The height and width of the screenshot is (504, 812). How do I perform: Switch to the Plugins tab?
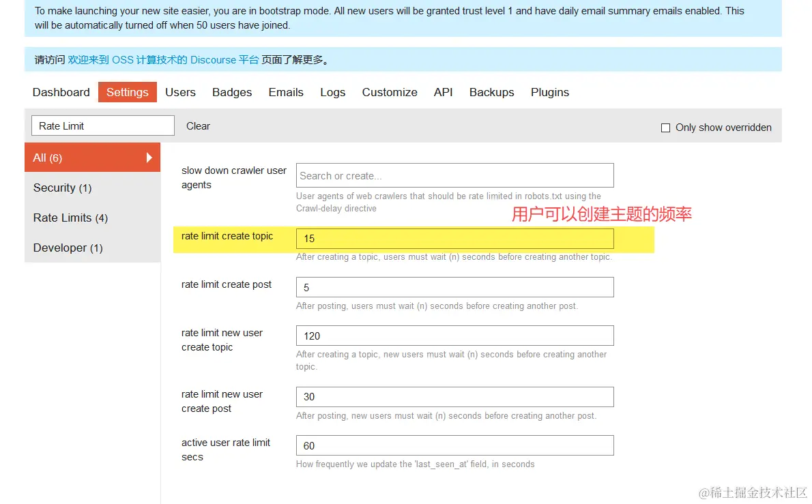pyautogui.click(x=549, y=92)
